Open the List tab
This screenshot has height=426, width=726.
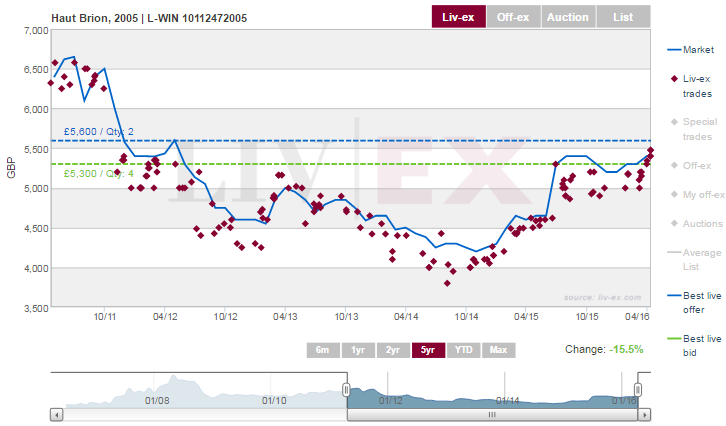point(623,17)
